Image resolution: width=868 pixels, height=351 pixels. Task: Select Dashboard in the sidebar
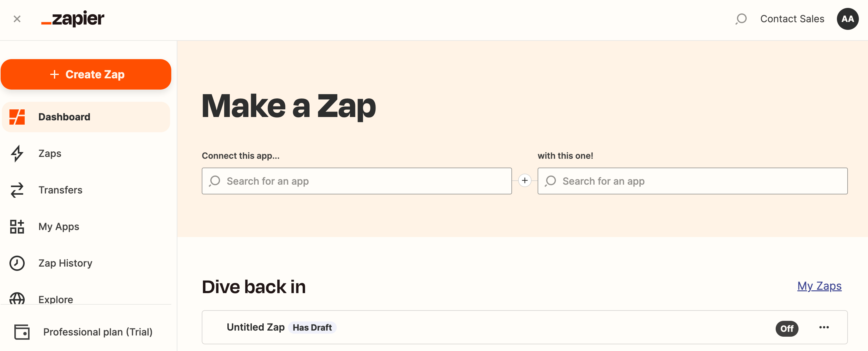[64, 117]
